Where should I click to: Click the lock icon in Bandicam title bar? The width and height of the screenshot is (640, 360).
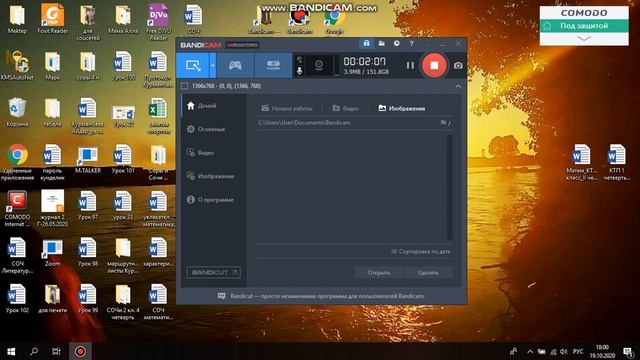tap(366, 43)
